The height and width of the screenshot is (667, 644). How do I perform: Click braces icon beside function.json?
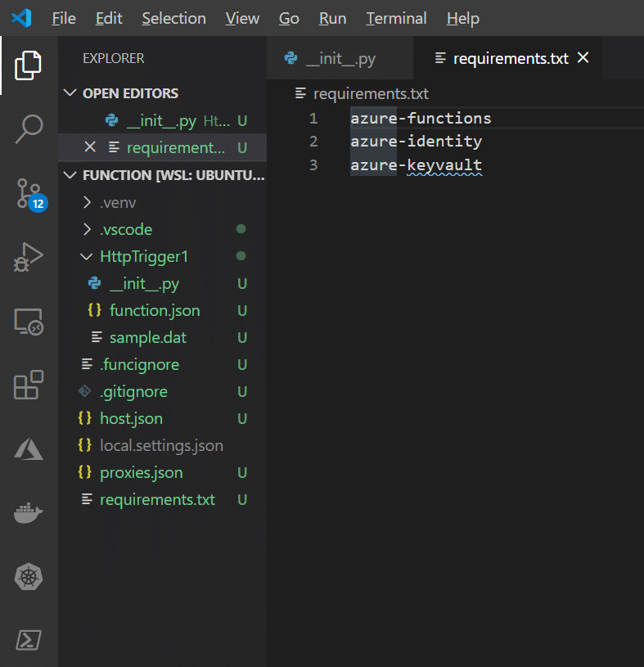click(94, 310)
